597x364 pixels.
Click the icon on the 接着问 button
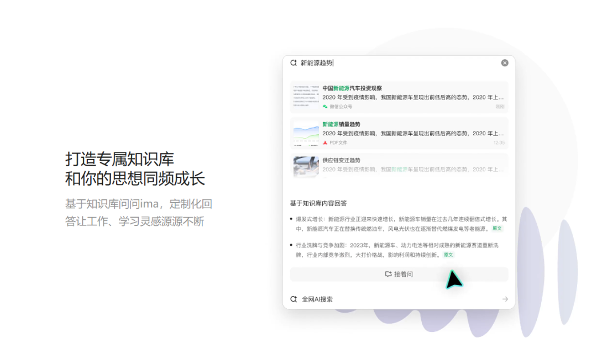pyautogui.click(x=388, y=275)
